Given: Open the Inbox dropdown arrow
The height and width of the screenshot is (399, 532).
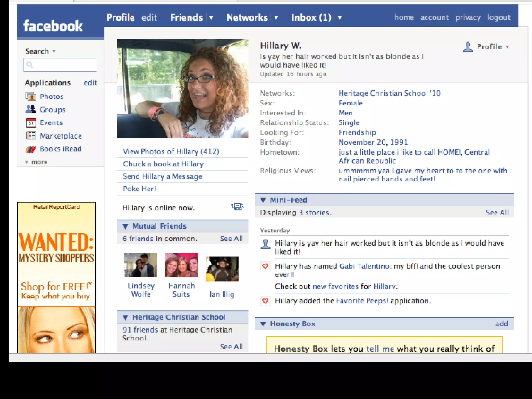Looking at the screenshot, I should click(x=340, y=18).
